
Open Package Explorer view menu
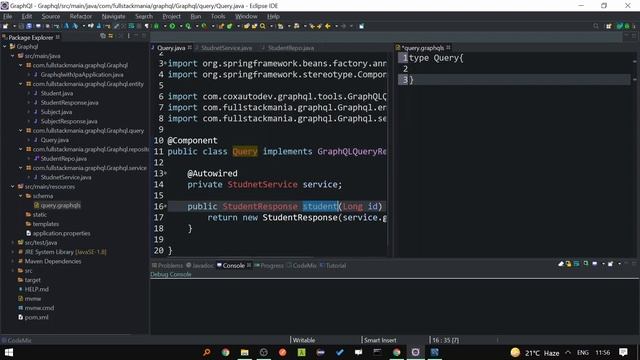click(x=129, y=36)
